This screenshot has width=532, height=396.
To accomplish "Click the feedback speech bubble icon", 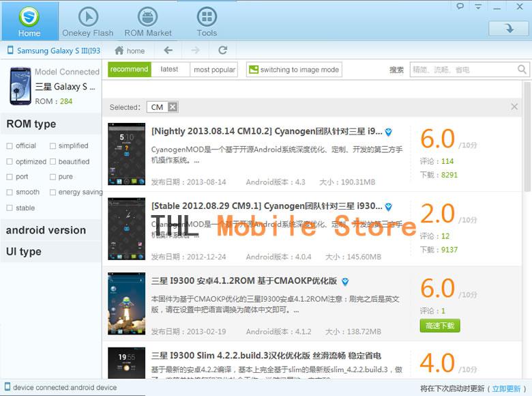I will pyautogui.click(x=460, y=6).
